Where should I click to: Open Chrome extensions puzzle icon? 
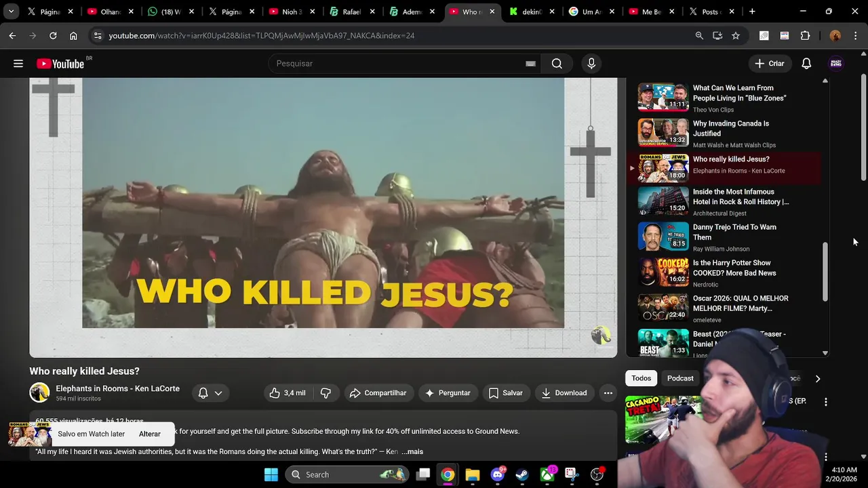click(x=806, y=35)
